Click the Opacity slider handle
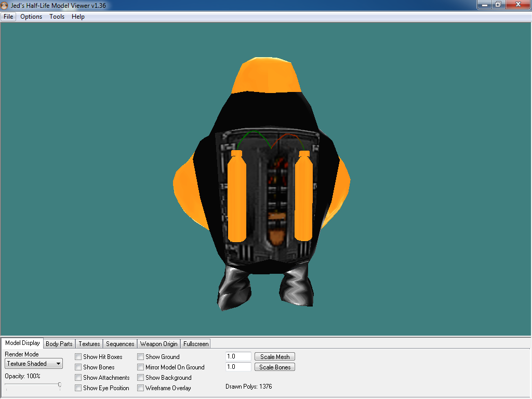 (x=60, y=385)
